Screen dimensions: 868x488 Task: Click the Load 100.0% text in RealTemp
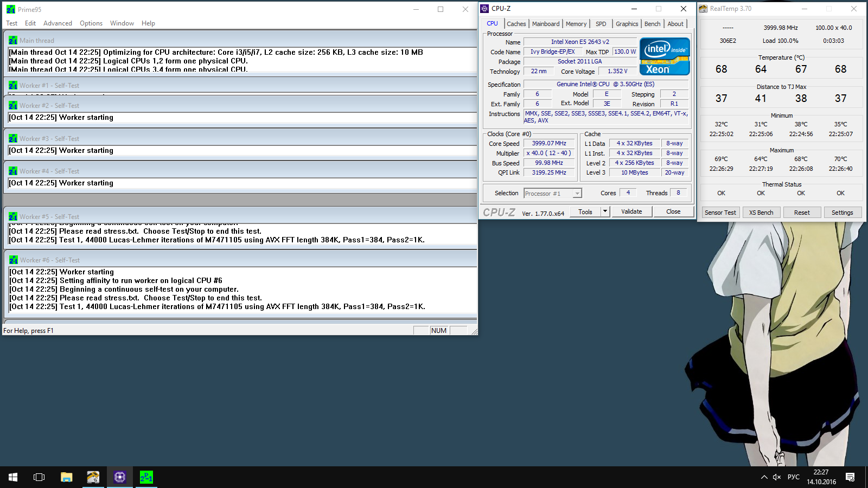[x=780, y=41]
